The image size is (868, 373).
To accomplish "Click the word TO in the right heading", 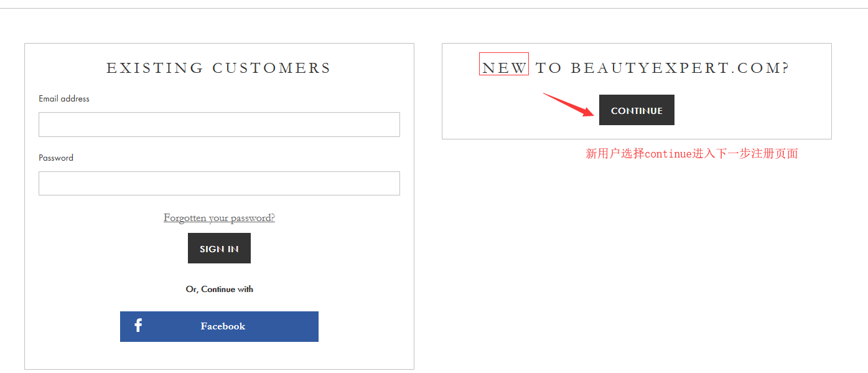I will (549, 68).
